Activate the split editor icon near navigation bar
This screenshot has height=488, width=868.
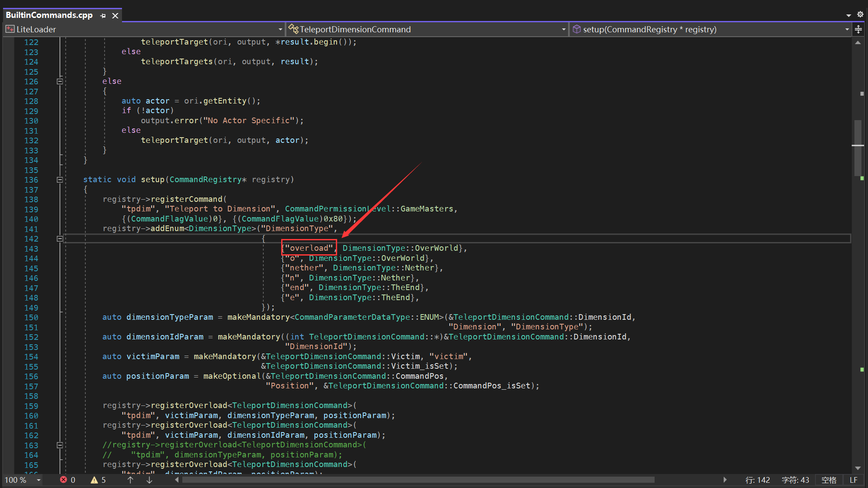858,29
